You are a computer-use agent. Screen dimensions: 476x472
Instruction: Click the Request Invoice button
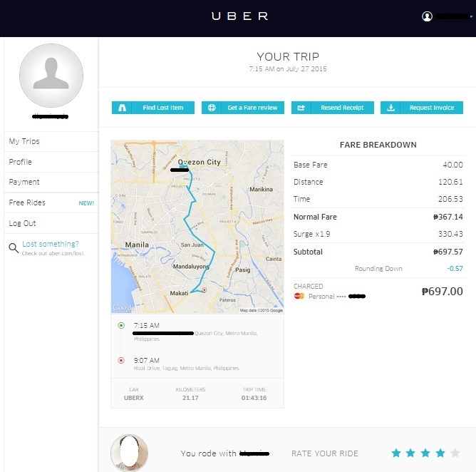pos(422,108)
